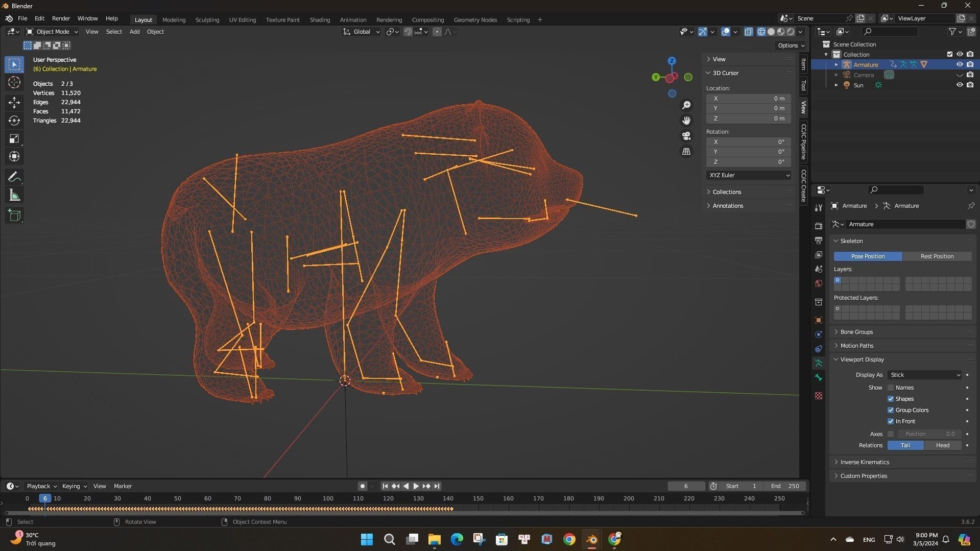Click Options button in viewport header

[791, 45]
